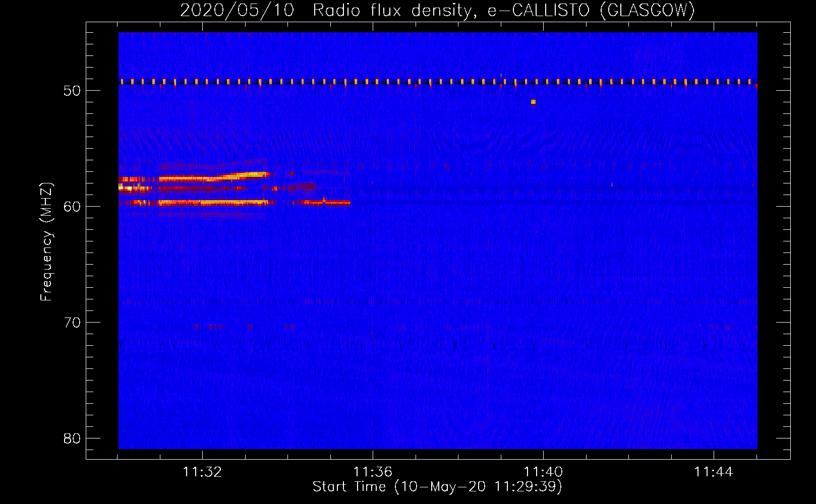Click the 'Start Time (10-May-20 11:29:39)' label
The image size is (816, 504).
click(x=437, y=486)
